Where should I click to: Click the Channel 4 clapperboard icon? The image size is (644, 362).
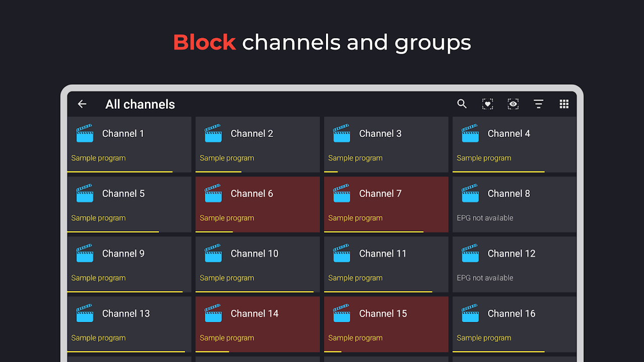point(470,134)
